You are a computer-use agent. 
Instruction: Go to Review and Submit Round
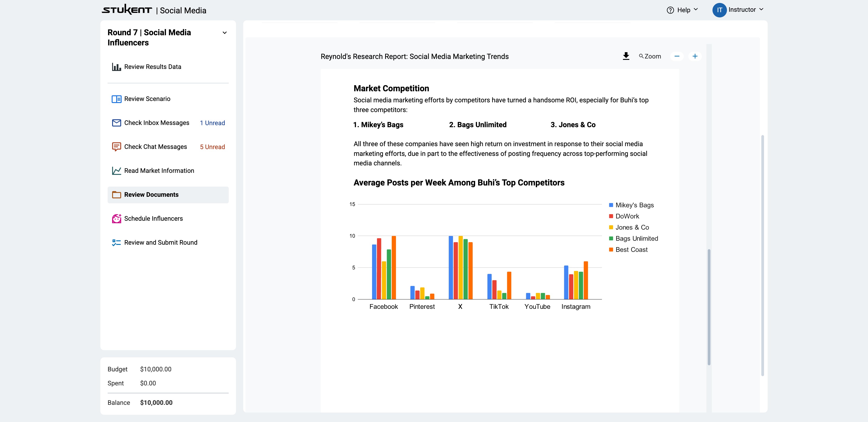pos(168,242)
